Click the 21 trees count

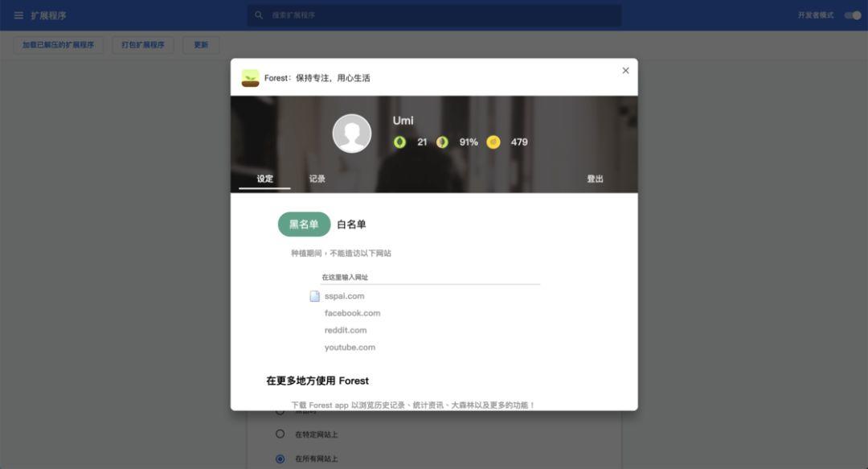click(x=422, y=142)
